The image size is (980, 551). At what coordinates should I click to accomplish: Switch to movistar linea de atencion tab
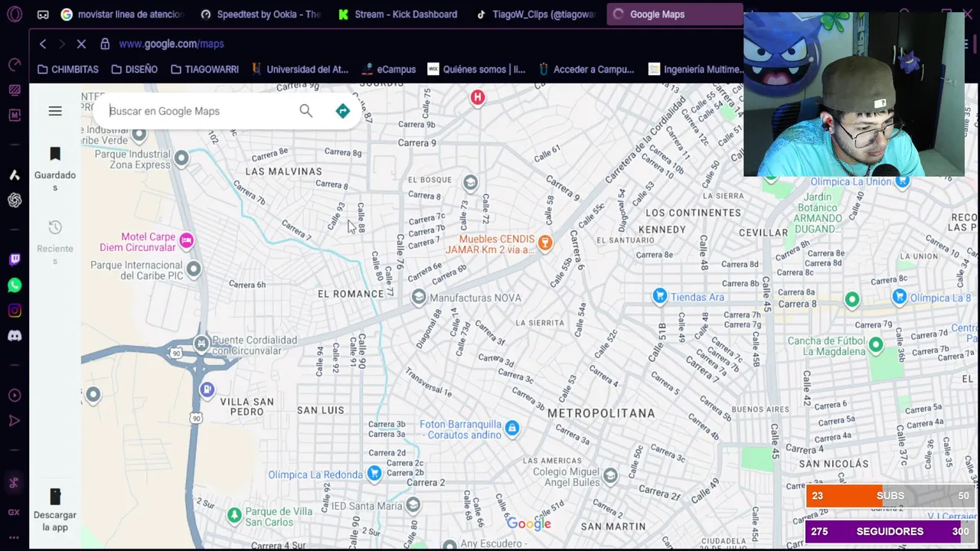(x=122, y=14)
